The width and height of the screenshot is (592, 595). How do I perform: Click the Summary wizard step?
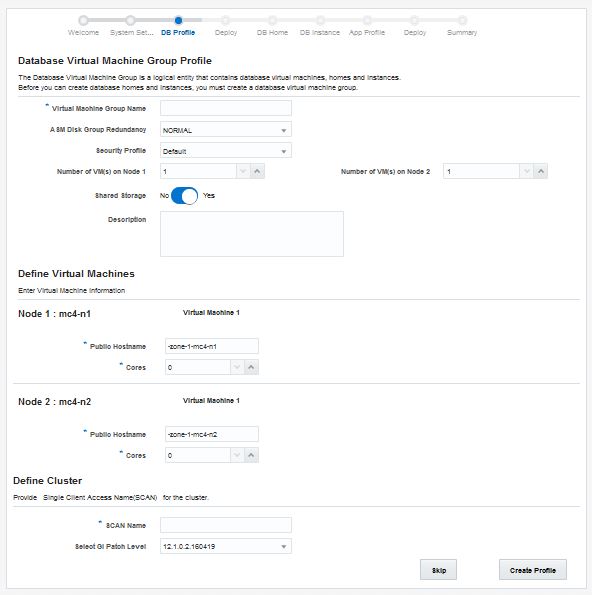462,20
